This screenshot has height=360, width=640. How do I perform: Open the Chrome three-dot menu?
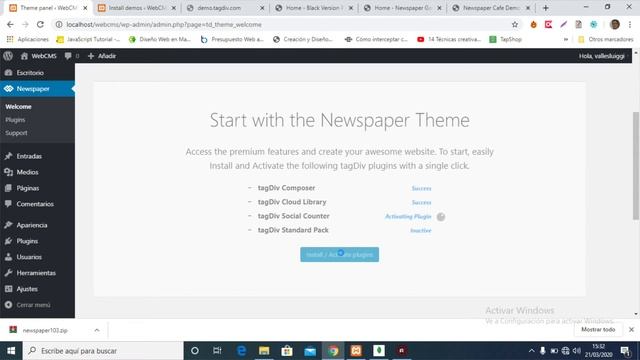click(630, 24)
